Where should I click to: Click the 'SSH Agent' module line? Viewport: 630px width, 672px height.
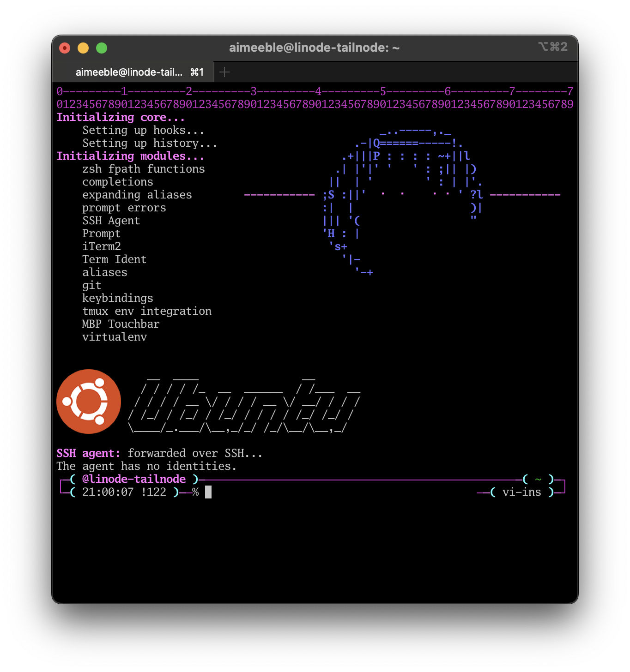(x=111, y=221)
